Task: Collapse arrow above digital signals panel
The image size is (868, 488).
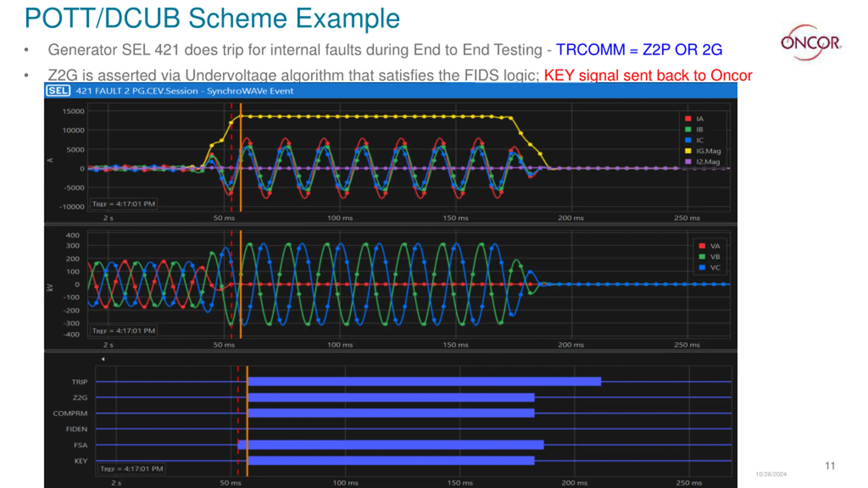Action: [x=103, y=359]
